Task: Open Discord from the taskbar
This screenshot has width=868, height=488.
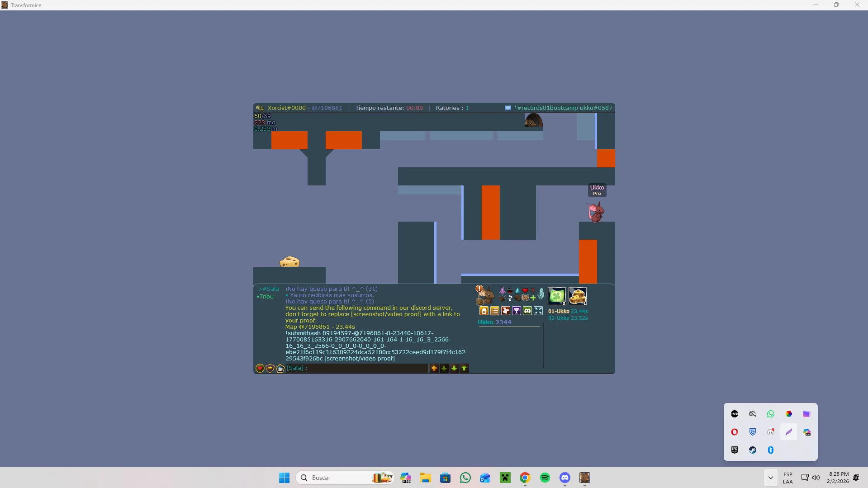Action: coord(565,478)
